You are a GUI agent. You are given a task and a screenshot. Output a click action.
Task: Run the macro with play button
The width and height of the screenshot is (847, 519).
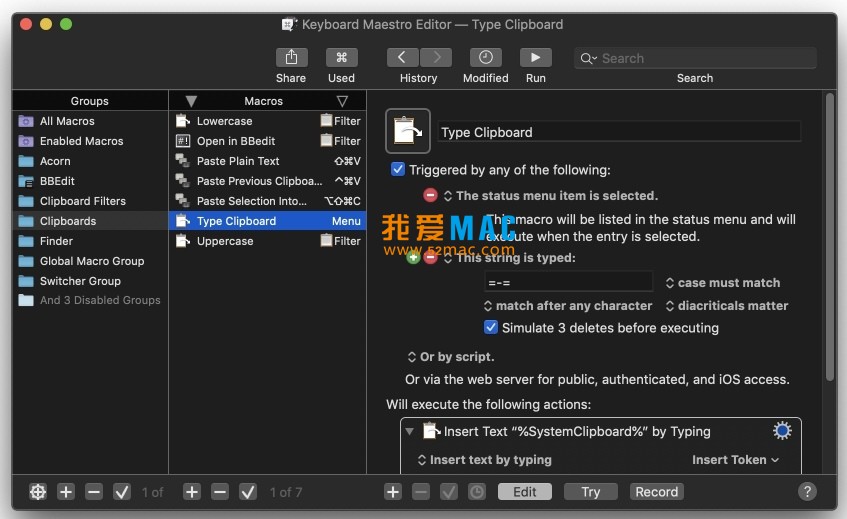click(535, 57)
